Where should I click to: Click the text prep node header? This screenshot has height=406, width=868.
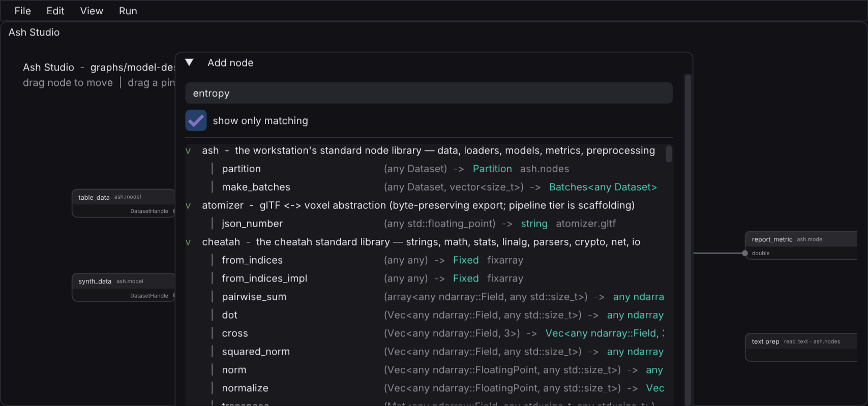click(x=801, y=341)
